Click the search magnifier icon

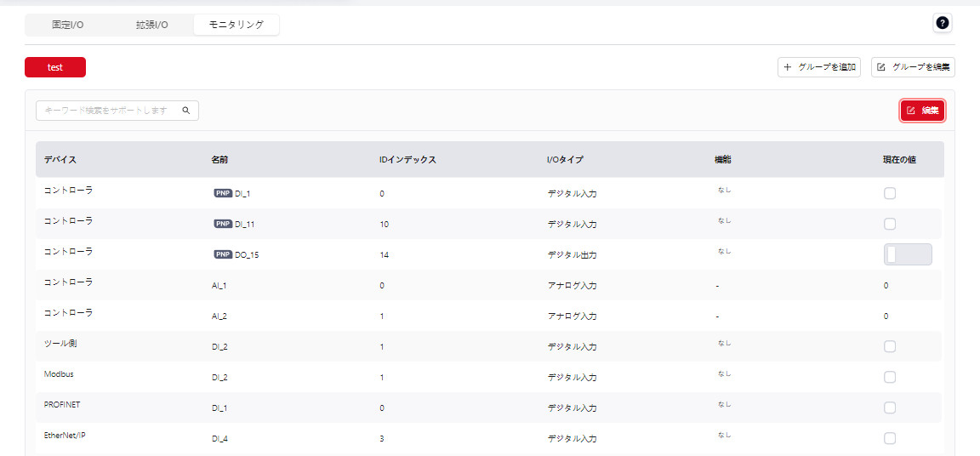(186, 111)
